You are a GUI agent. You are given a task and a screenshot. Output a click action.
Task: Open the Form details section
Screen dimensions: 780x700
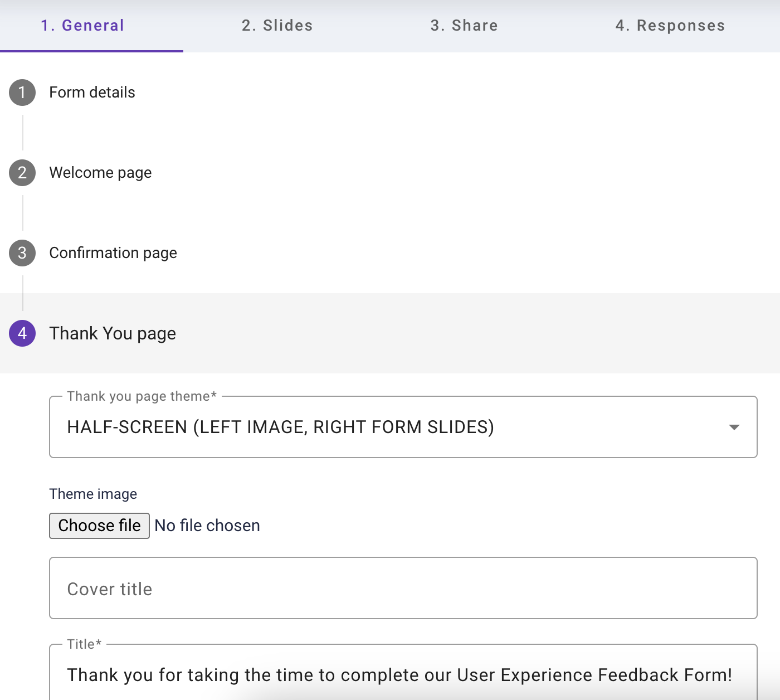(x=92, y=93)
